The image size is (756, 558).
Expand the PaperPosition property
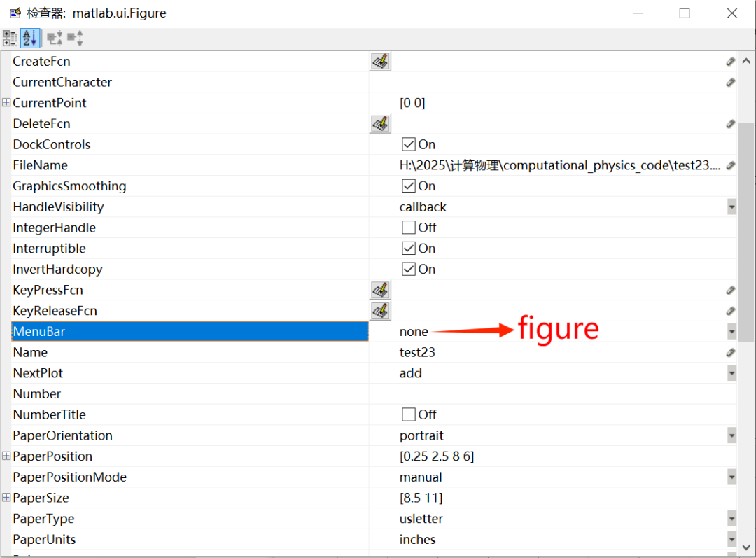(x=6, y=456)
